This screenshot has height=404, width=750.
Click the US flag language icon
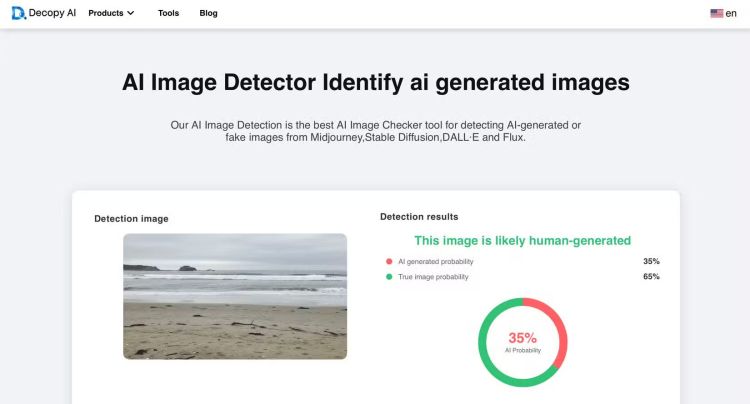point(716,13)
